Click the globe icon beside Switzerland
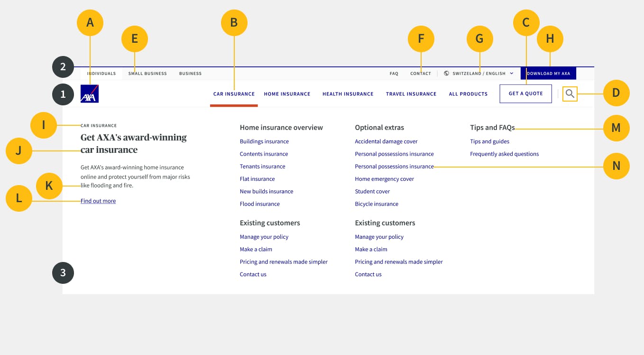Viewport: 644px width, 355px height. pos(446,74)
